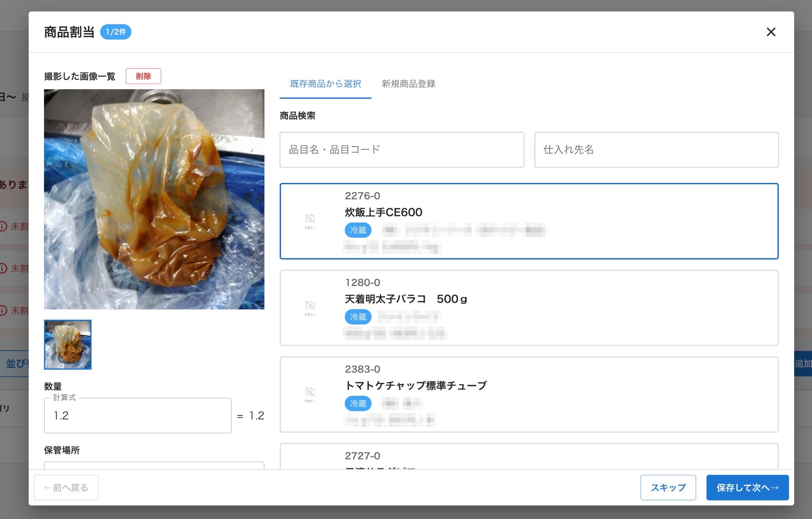Screen dimensions: 812x519
Task: Close the 商品割当 dialog with X
Action: point(771,32)
